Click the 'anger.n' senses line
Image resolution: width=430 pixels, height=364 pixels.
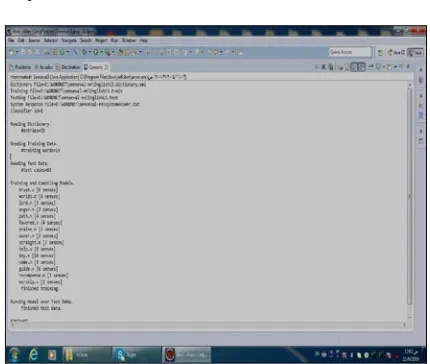pos(38,209)
